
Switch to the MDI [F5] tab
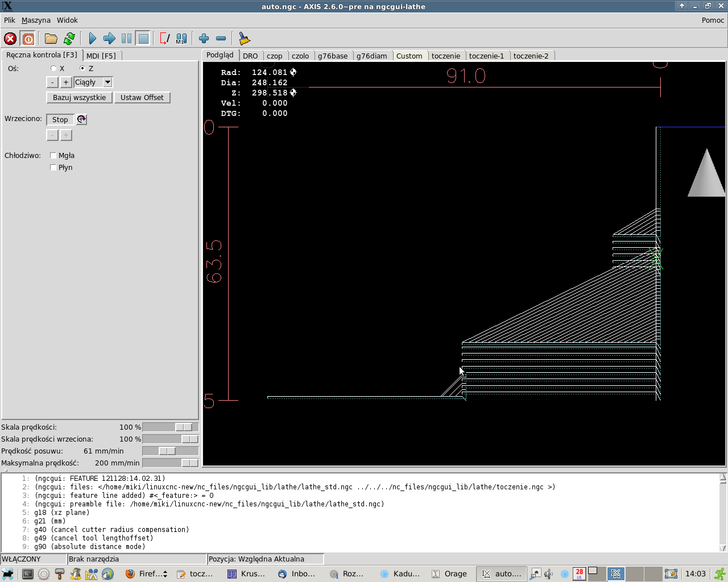click(101, 56)
